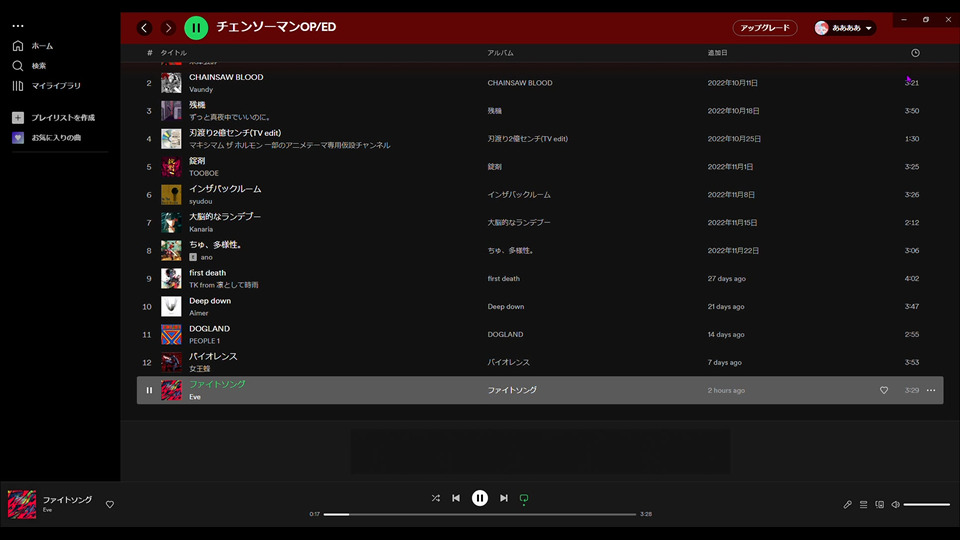Open artist PEOPLE 1 link
The height and width of the screenshot is (540, 960).
204,341
